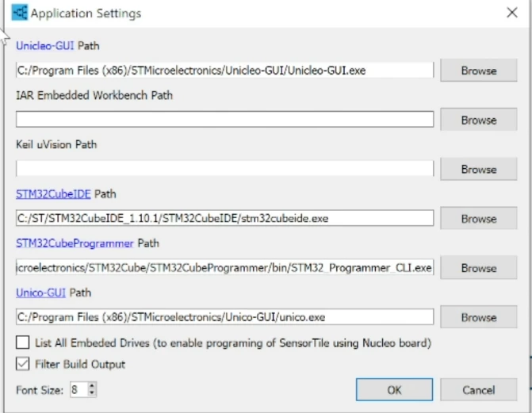Browse for the STM32CubeIDE path
The height and width of the screenshot is (413, 532).
click(479, 218)
